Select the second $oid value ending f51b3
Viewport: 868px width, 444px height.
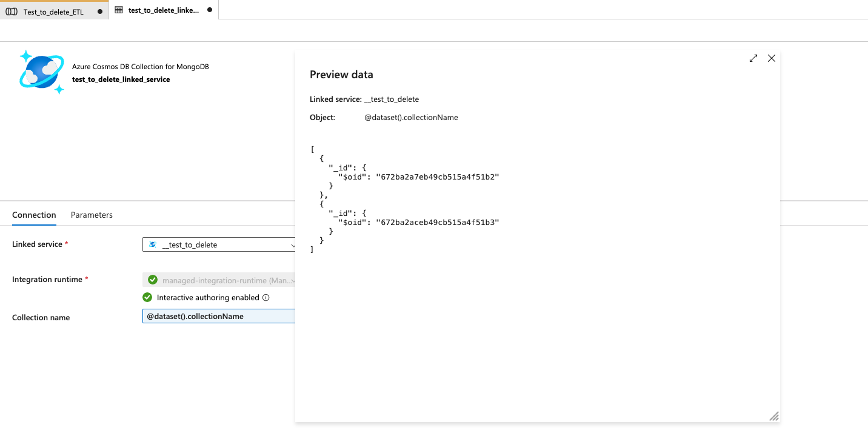coord(437,222)
